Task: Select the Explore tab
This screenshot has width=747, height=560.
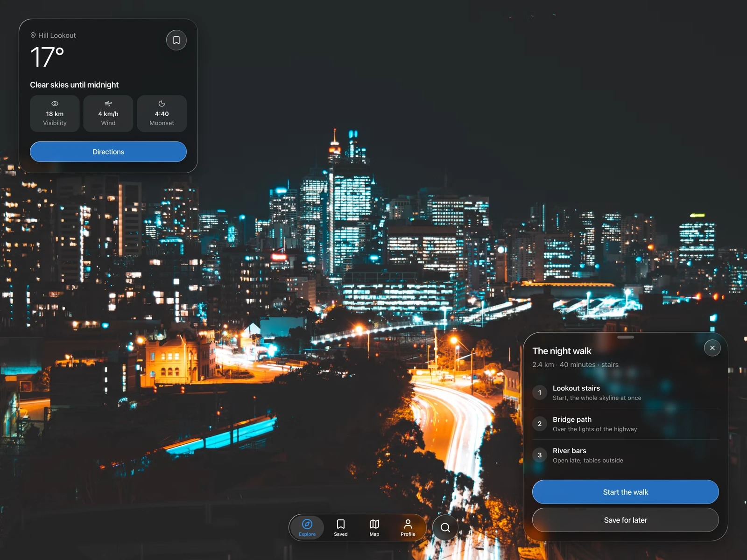Action: coord(307,527)
